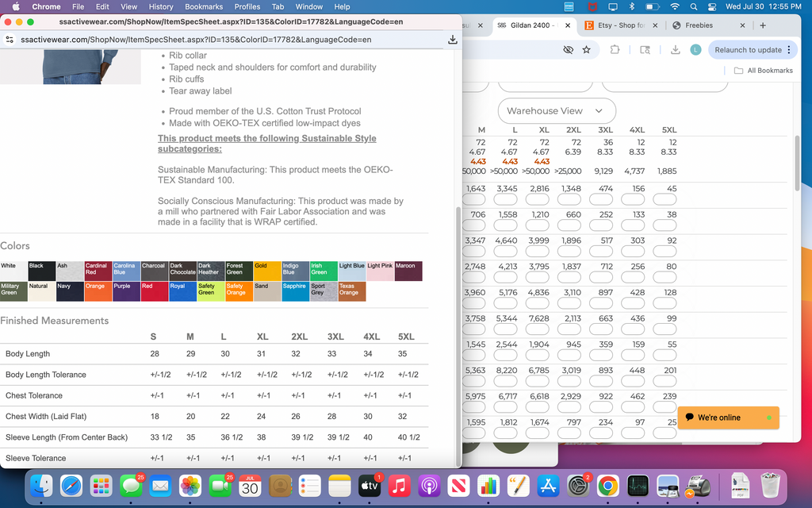This screenshot has height=508, width=812.
Task: Click the Wi-Fi status icon
Action: 675,6
